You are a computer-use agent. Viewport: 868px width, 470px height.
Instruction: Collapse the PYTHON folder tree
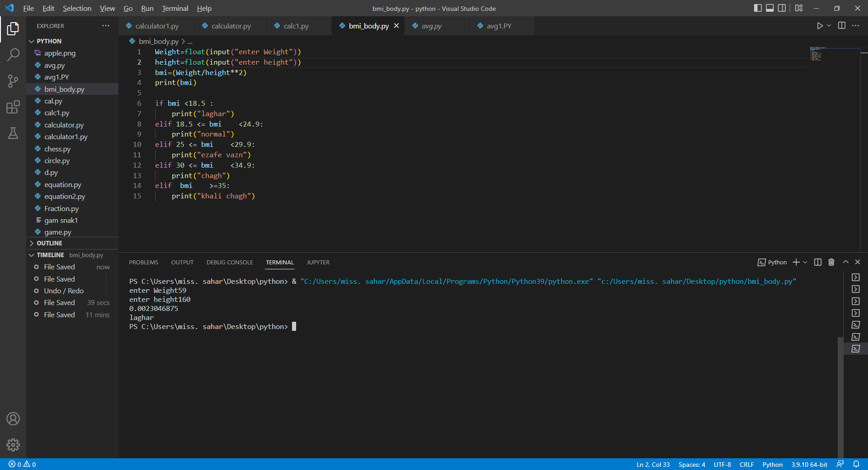[31, 41]
